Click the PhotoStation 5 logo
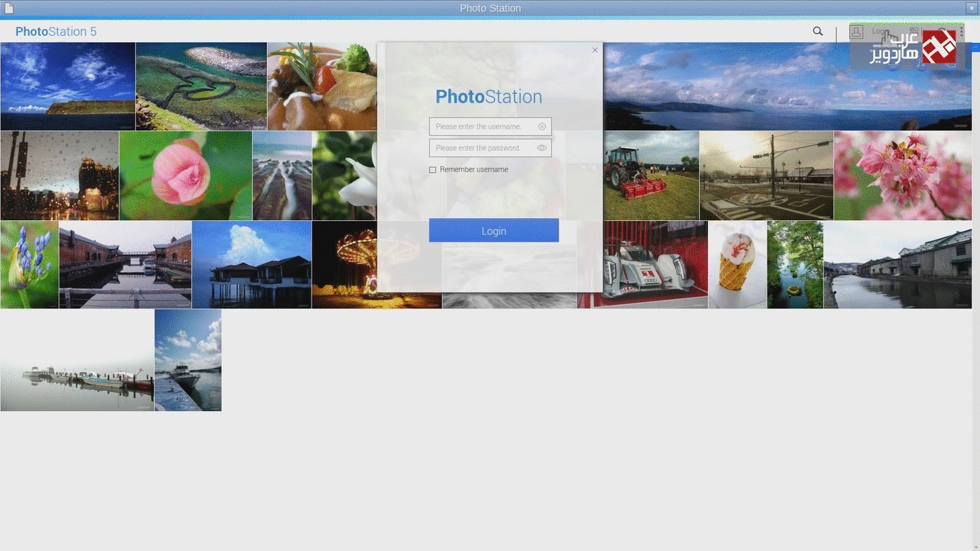980x551 pixels. (x=56, y=32)
